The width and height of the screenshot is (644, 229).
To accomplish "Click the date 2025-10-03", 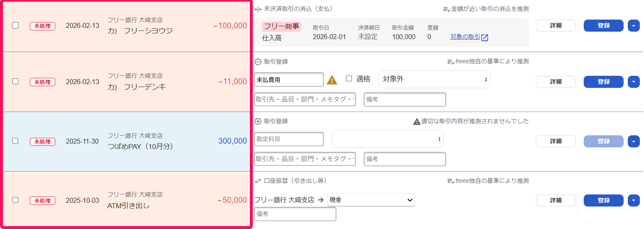I will (82, 201).
